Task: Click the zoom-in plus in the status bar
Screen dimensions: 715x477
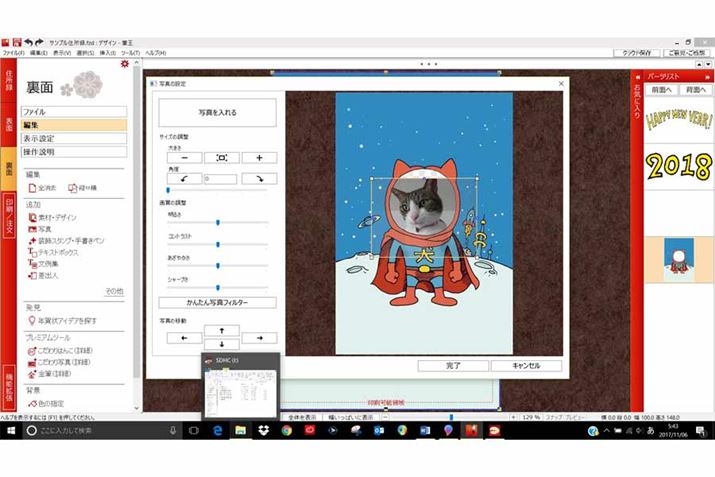Action: coord(513,417)
